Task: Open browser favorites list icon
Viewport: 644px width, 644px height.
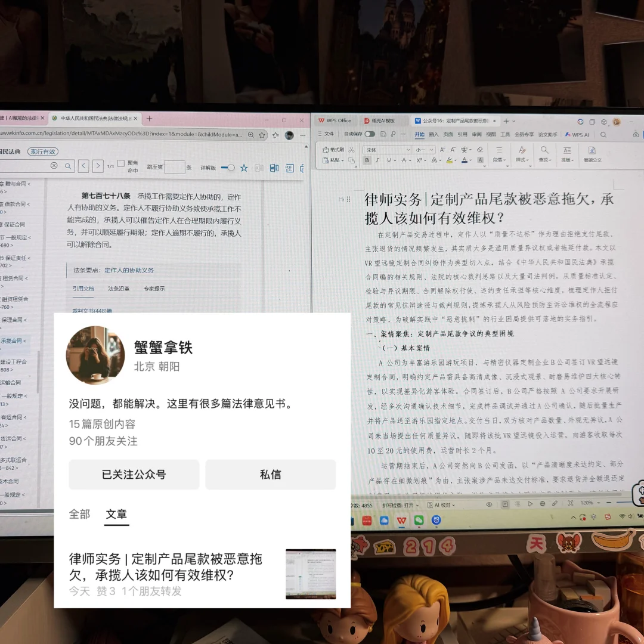Action: coord(275,135)
